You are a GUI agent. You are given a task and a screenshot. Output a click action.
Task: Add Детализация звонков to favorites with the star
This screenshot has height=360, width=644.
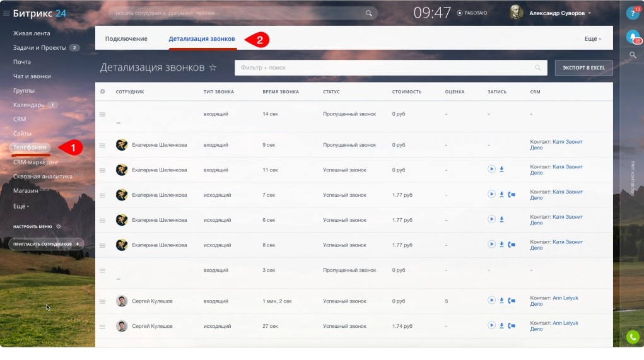[213, 67]
